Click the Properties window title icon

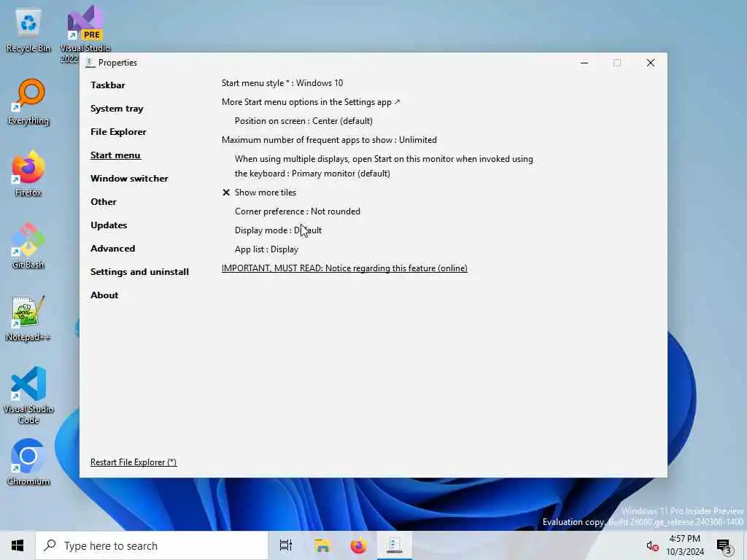click(x=90, y=63)
